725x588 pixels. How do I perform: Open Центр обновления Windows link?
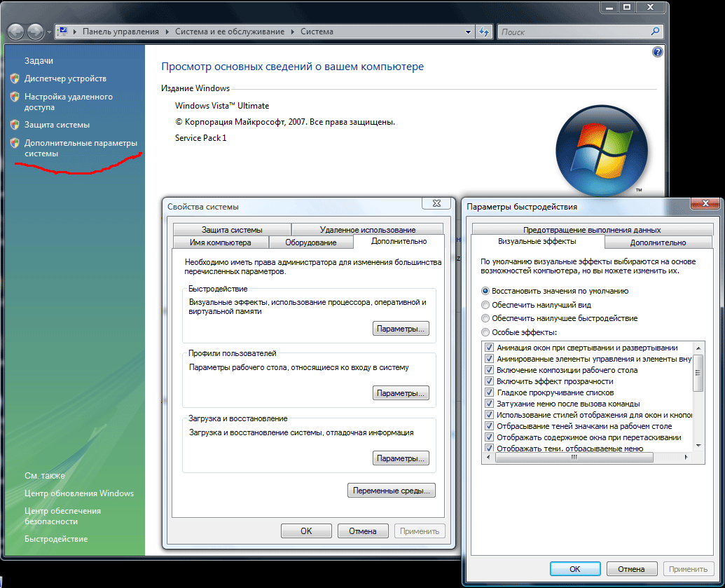coord(79,493)
